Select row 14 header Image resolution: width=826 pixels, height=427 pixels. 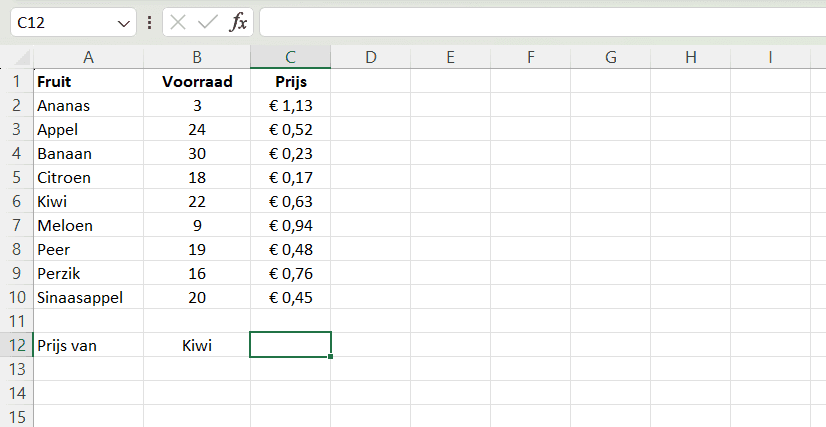click(x=16, y=393)
